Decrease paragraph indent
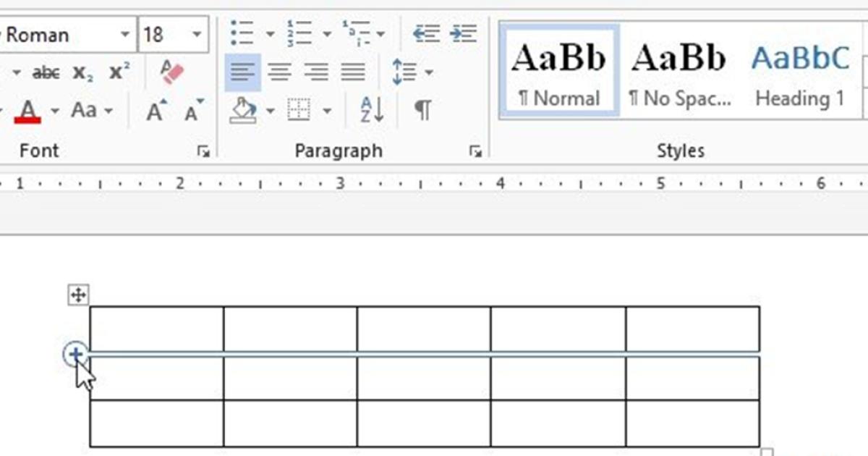Screen dimensions: 868x456 pos(426,33)
